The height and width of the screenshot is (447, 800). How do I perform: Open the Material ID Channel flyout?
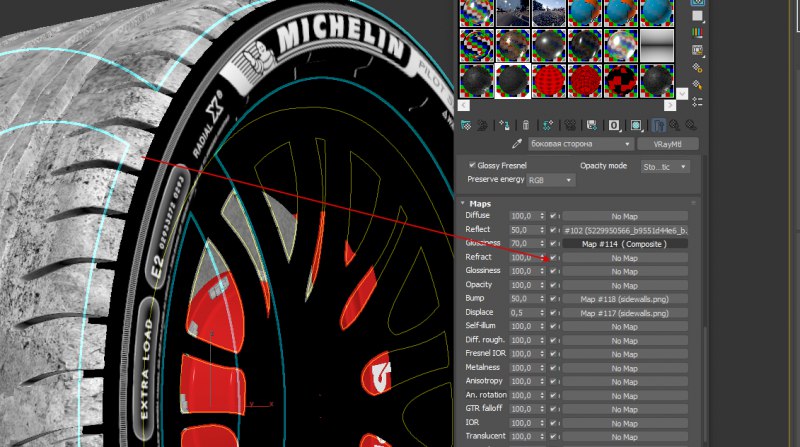(614, 125)
